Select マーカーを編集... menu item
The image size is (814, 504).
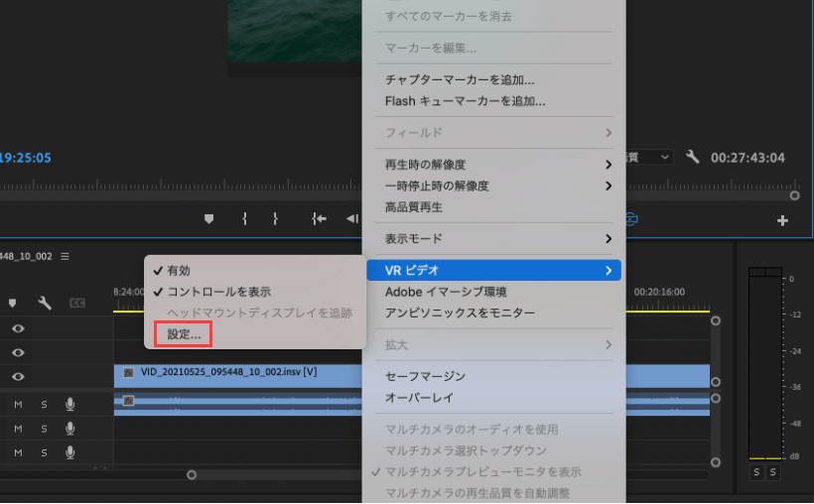(x=493, y=49)
